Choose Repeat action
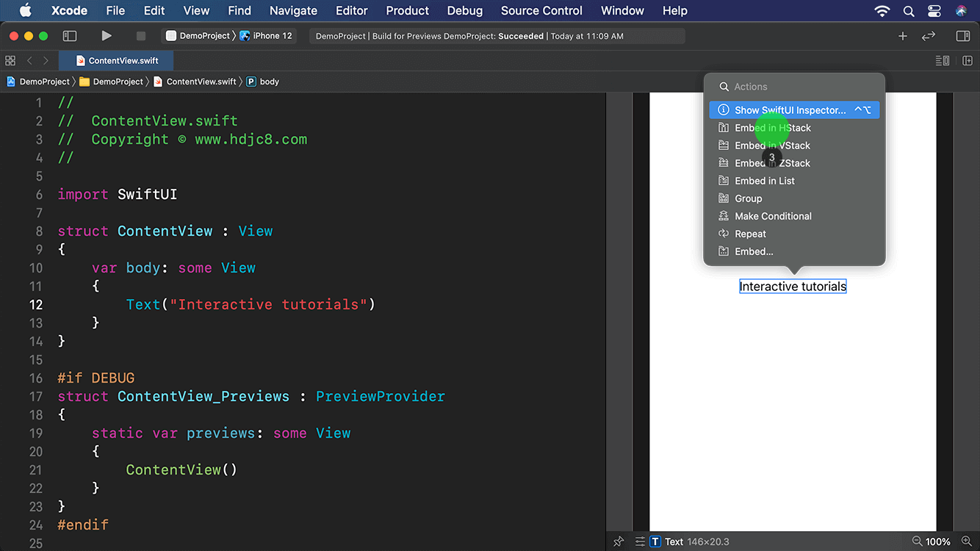The image size is (980, 551). click(794, 234)
